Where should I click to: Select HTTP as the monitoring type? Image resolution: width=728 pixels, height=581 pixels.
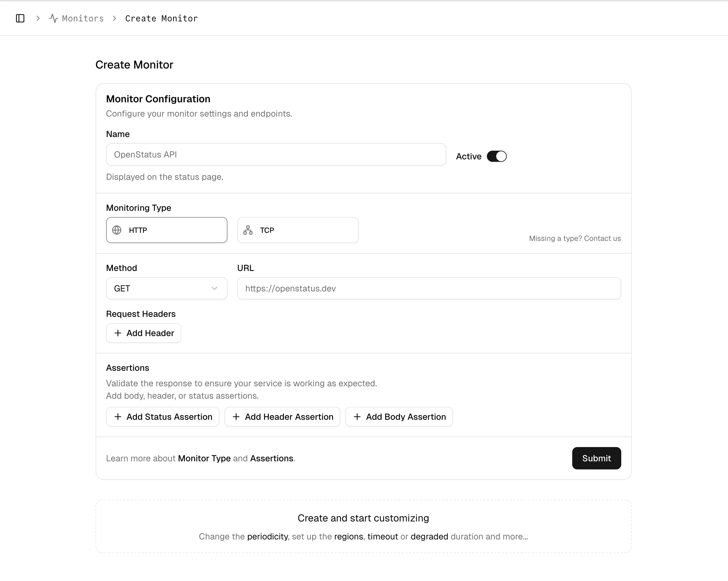click(166, 230)
